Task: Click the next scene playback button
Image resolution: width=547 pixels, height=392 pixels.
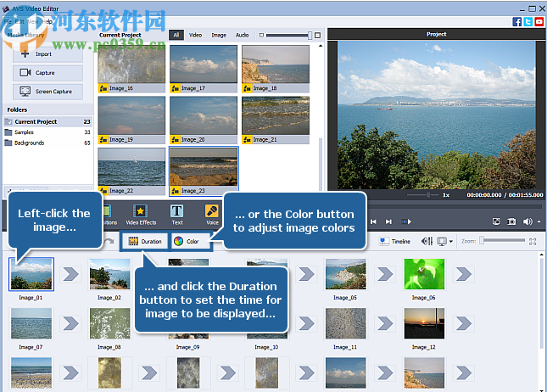Action: [406, 221]
